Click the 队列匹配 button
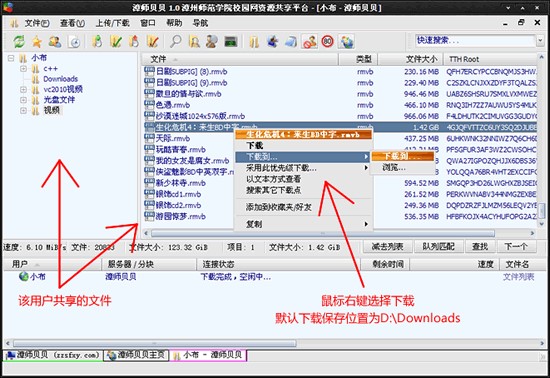Screen dimensions: 550x378 pyautogui.click(x=438, y=247)
